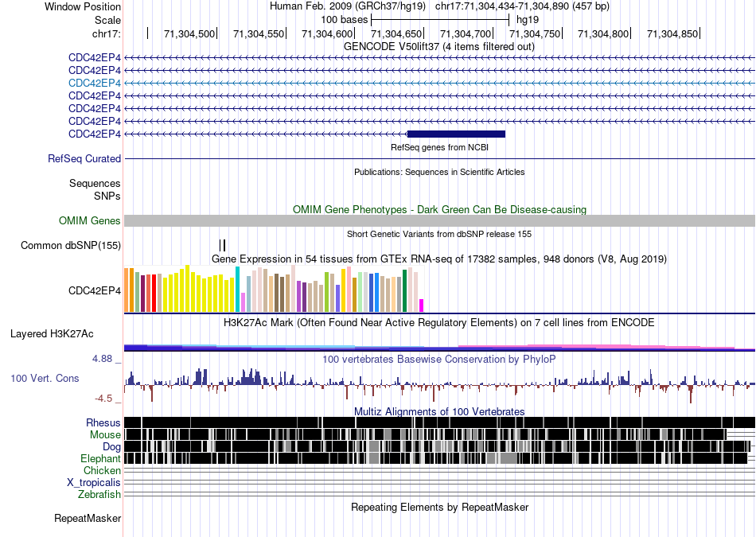Open the GENCODE V50lift37 track title
The width and height of the screenshot is (756, 537).
(x=438, y=47)
